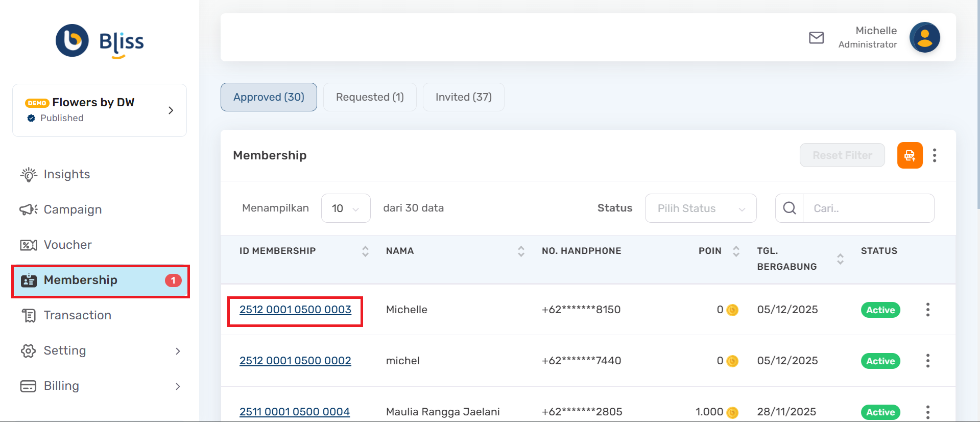The height and width of the screenshot is (422, 980).
Task: Open membership ID 2512 0001 0500 0002
Action: [x=295, y=361]
